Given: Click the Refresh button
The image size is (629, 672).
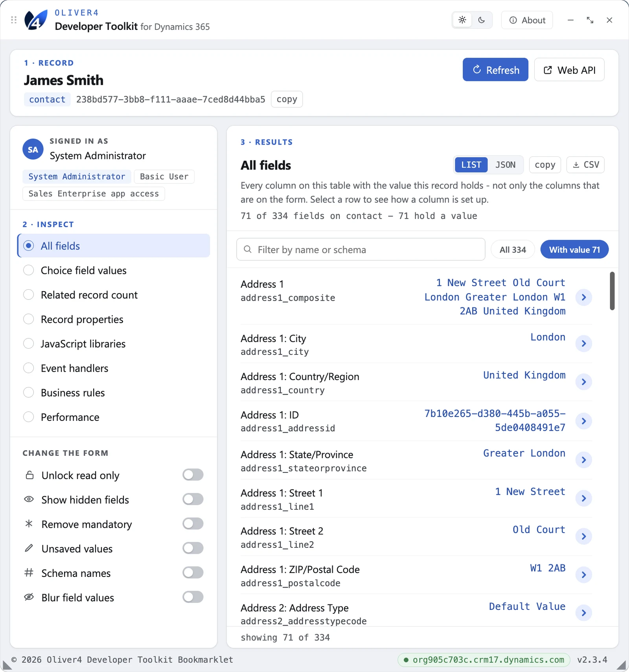Looking at the screenshot, I should (495, 70).
